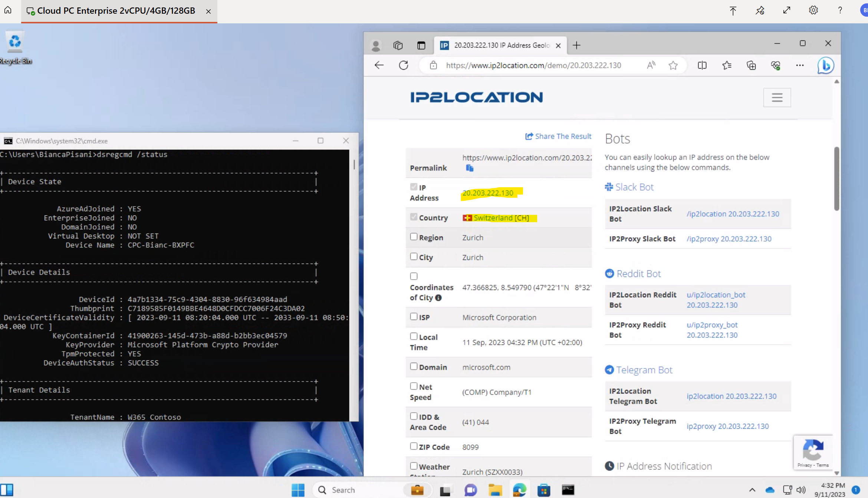Image resolution: width=868 pixels, height=498 pixels.
Task: Open Browser essentials heart icon
Action: pyautogui.click(x=776, y=65)
